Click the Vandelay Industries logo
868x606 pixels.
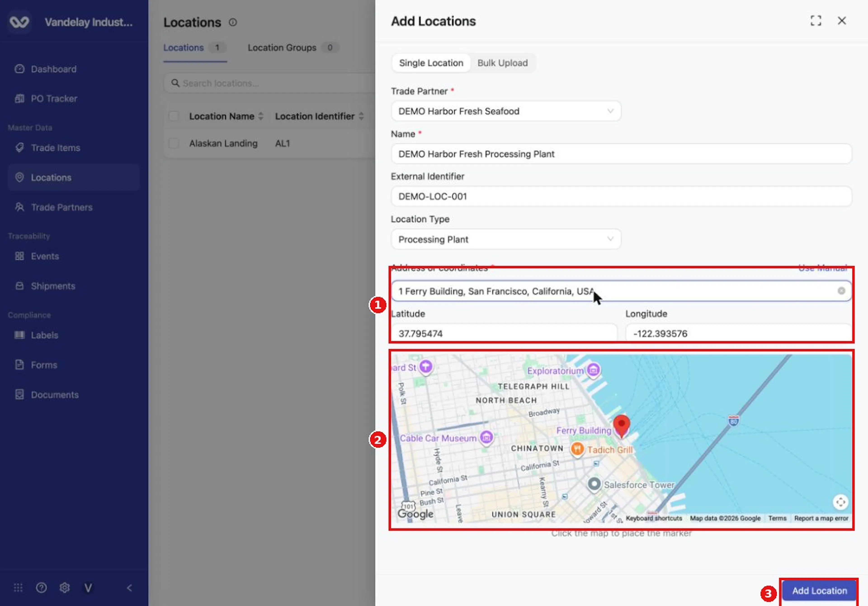[x=19, y=22]
